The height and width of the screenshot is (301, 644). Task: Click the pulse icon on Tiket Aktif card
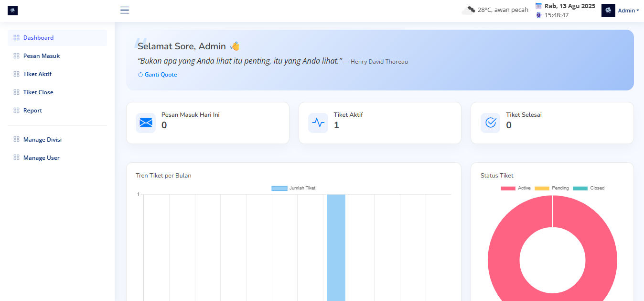pyautogui.click(x=318, y=123)
